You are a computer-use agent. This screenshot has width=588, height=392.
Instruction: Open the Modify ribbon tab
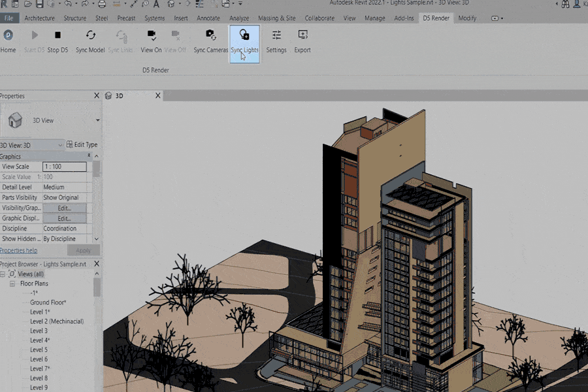pos(467,18)
